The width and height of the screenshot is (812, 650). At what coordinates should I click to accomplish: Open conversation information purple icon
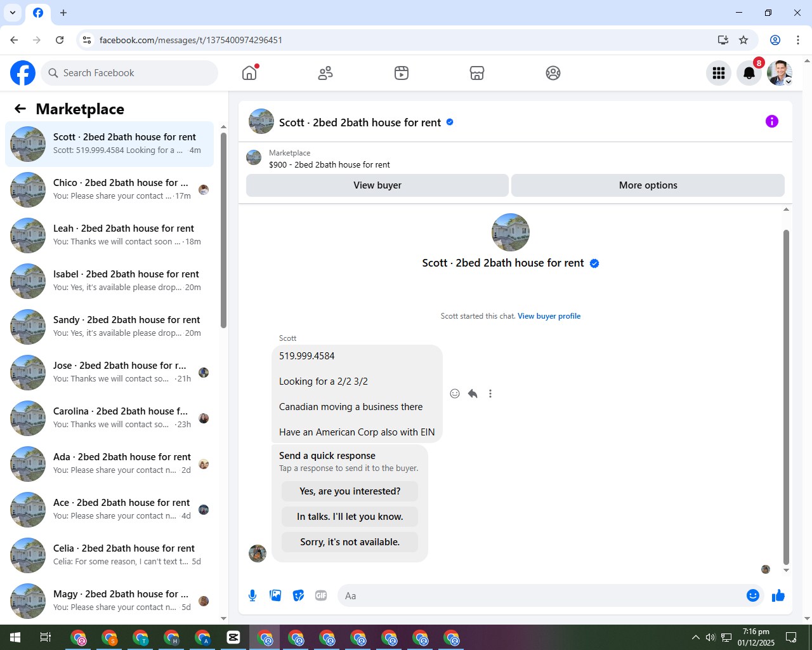click(772, 121)
